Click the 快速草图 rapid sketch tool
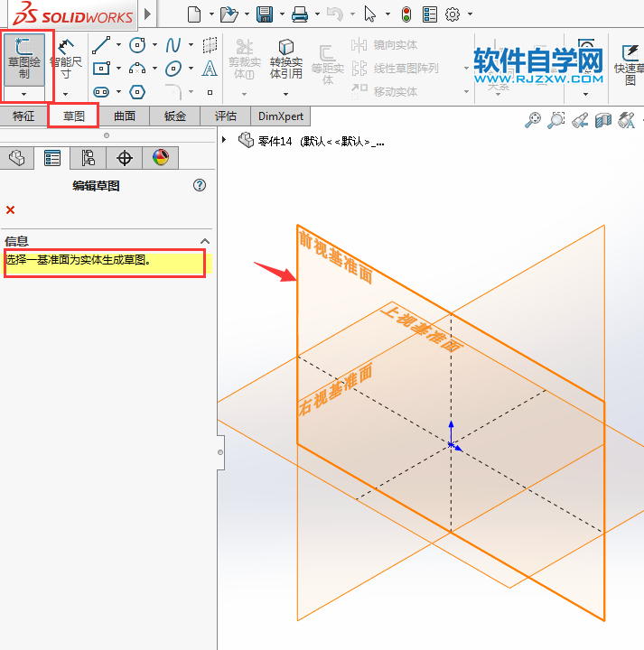644x650 pixels. pos(630,64)
